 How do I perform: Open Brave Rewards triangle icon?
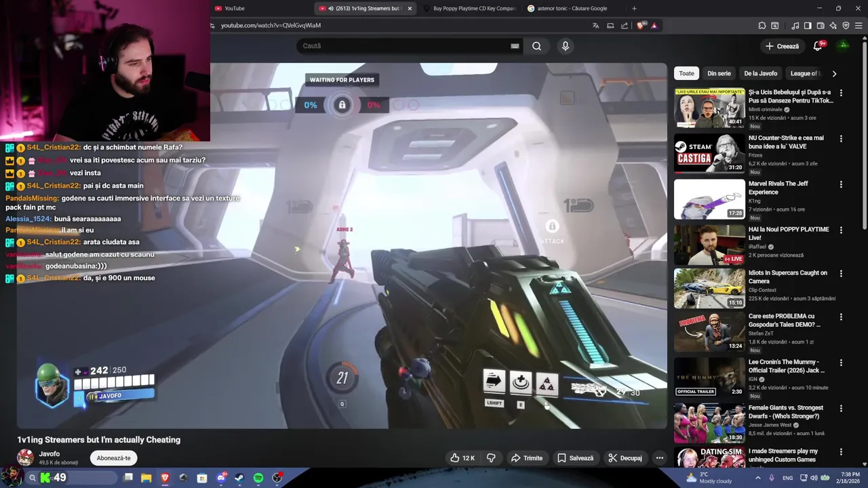pos(654,26)
